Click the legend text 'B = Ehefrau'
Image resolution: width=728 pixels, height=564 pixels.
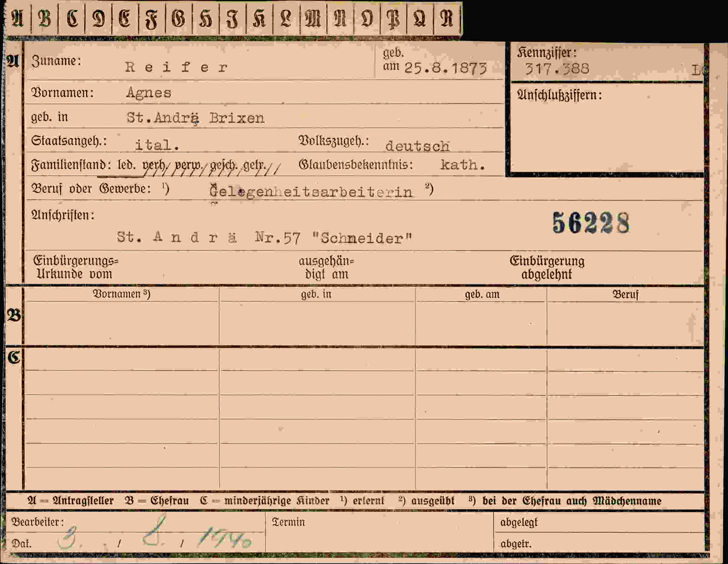pos(157,501)
